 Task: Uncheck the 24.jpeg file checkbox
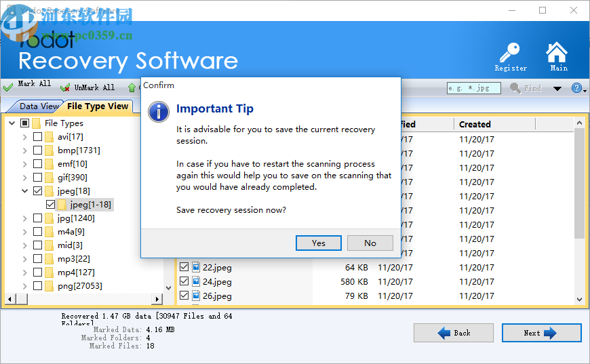184,281
